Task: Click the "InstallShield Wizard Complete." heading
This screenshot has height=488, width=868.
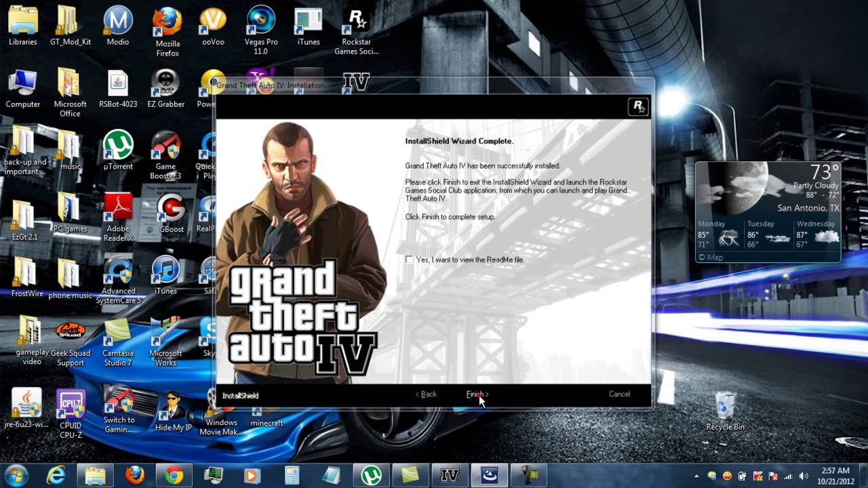Action: click(459, 141)
